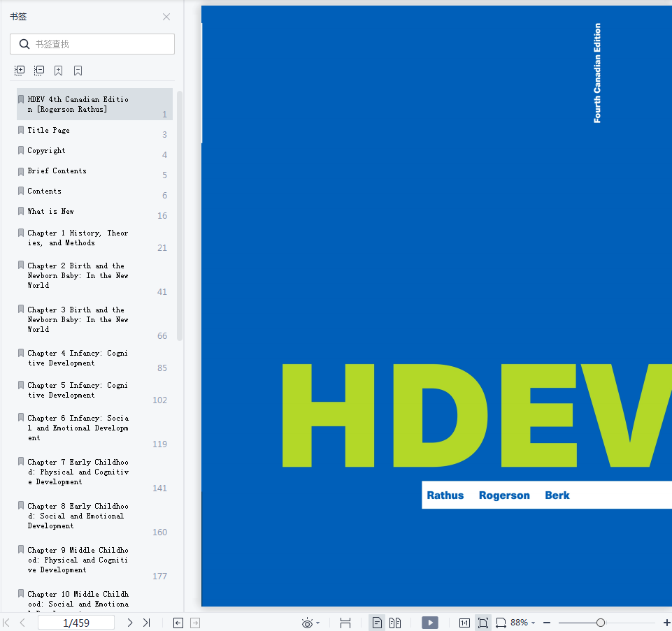This screenshot has width=672, height=631.
Task: Switch to single page view
Action: tap(377, 623)
